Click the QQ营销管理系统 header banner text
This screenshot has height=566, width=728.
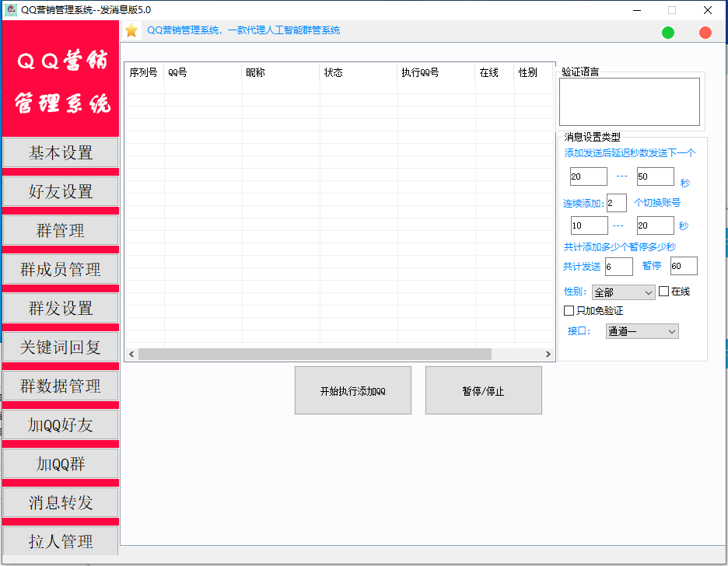pos(243,30)
